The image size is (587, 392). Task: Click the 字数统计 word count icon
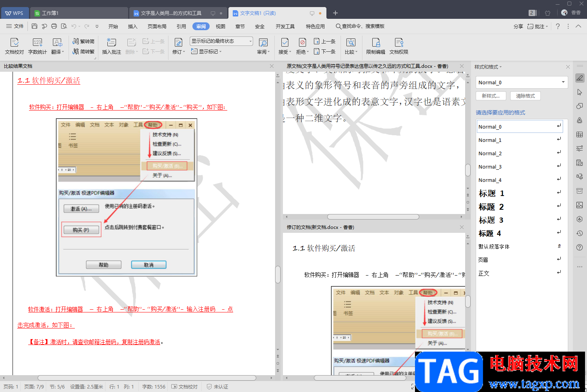coord(37,46)
